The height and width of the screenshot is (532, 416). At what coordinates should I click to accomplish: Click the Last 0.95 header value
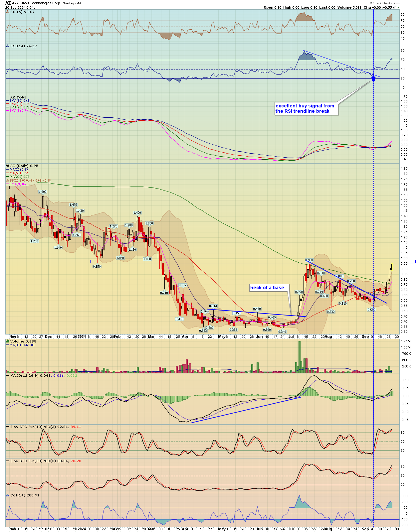[x=327, y=7]
